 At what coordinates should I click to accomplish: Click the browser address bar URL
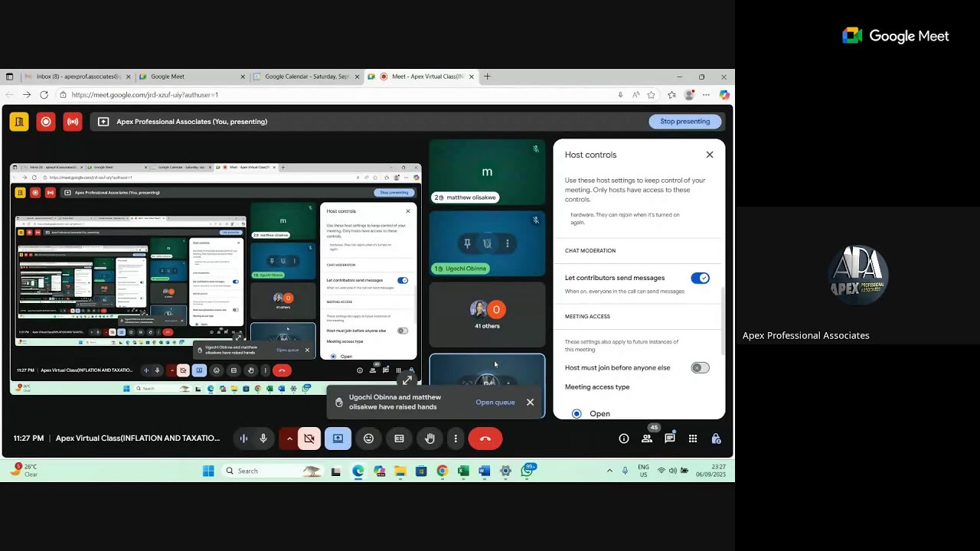click(x=145, y=95)
